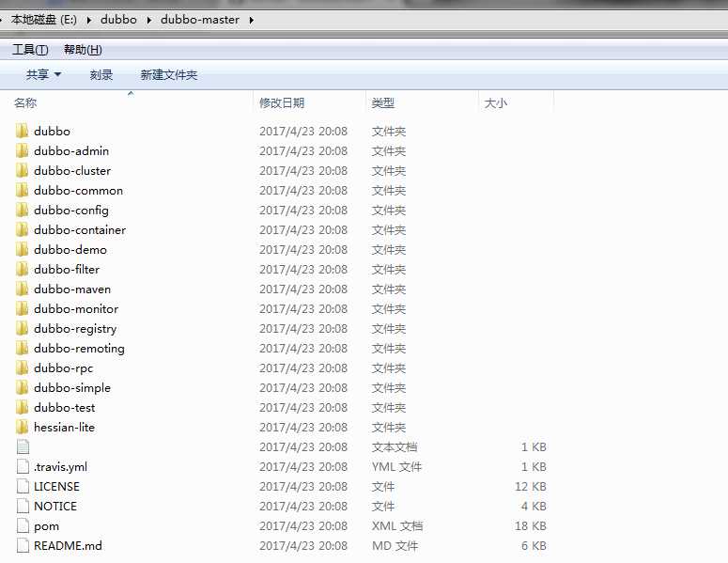728x563 pixels.
Task: Select the dubbo-filter folder icon
Action: (x=22, y=270)
